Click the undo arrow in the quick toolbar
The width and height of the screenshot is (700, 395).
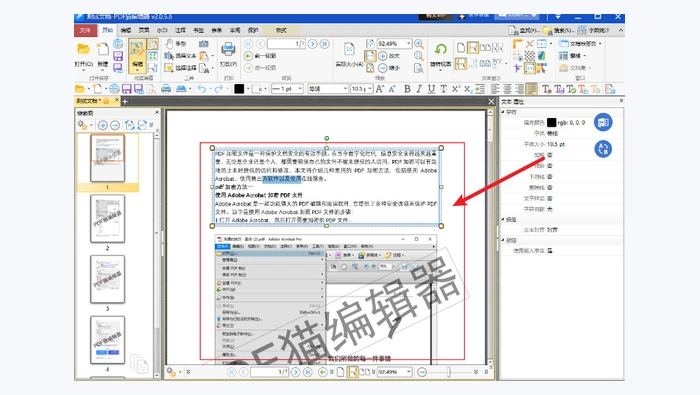(202, 89)
